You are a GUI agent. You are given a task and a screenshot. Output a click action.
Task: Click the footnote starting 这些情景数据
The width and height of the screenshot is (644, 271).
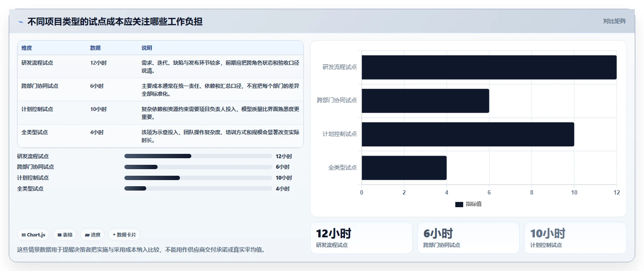pyautogui.click(x=141, y=250)
